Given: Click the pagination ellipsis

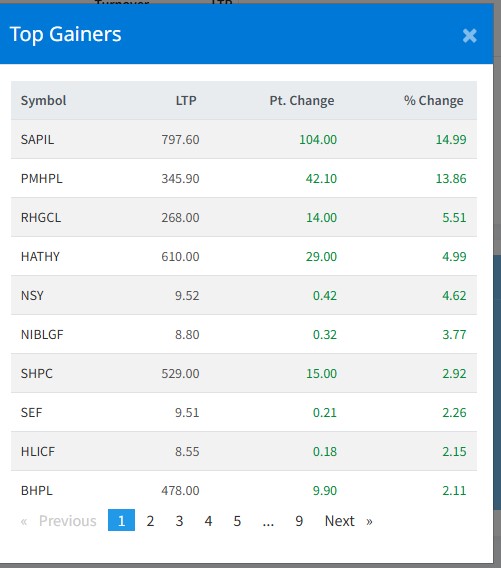Looking at the screenshot, I should click(268, 521).
